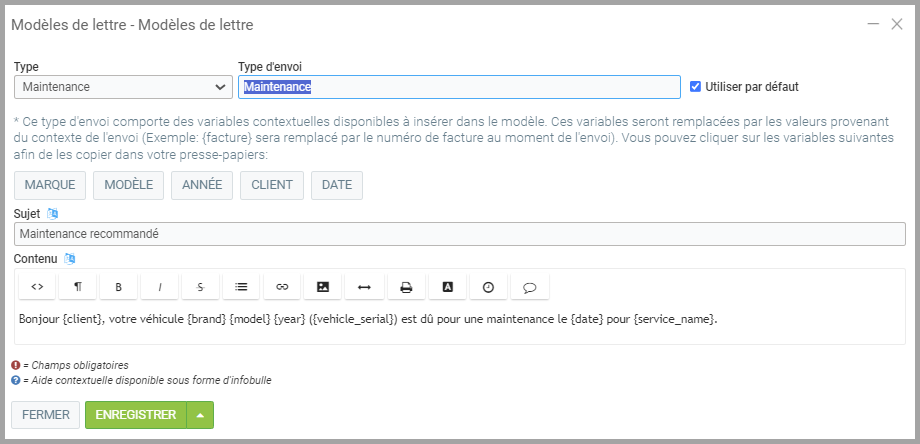This screenshot has width=920, height=444.
Task: Apply bold formatting in content editor
Action: pyautogui.click(x=119, y=287)
